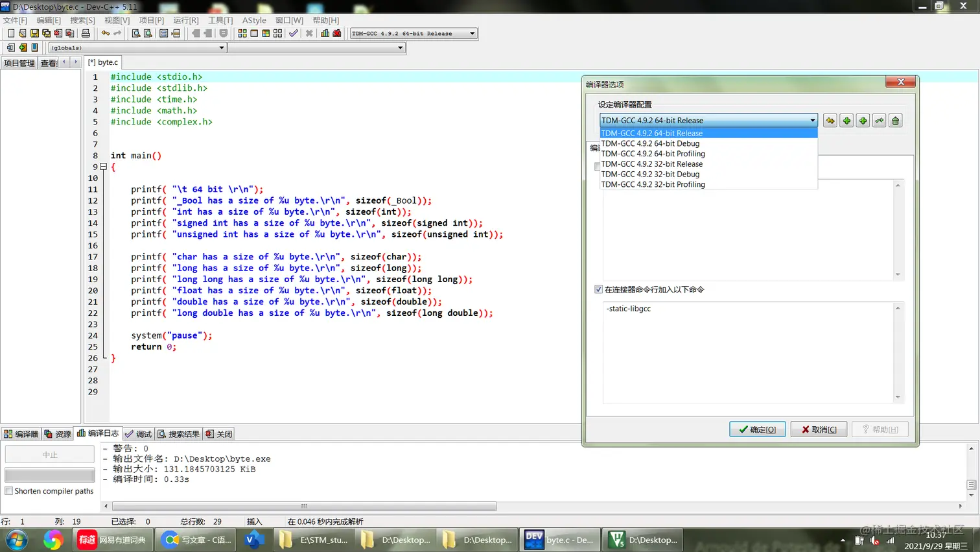This screenshot has width=980, height=552.
Task: Collapse the dialog compiler configuration combo box
Action: coord(812,121)
